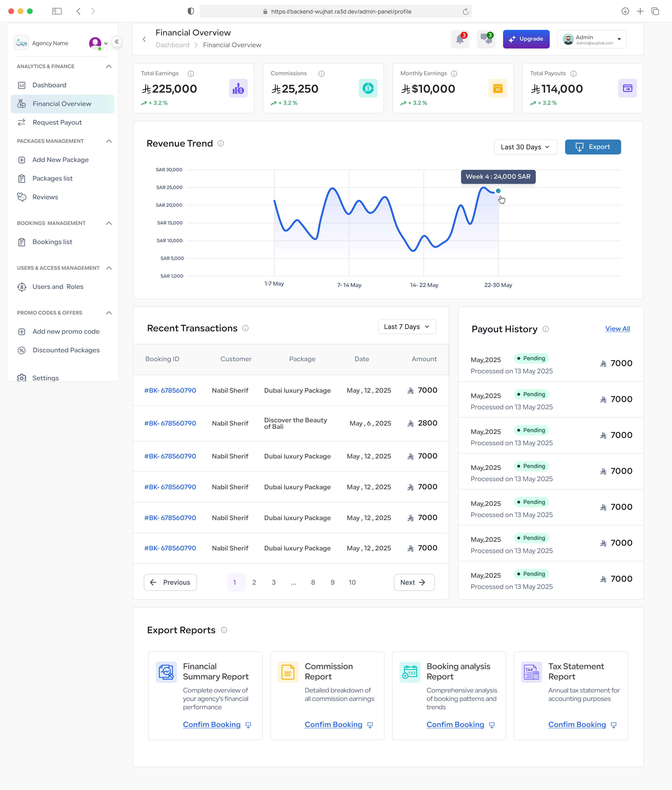
Task: Download Financial Summary Report via Confim Booking
Action: click(x=217, y=724)
